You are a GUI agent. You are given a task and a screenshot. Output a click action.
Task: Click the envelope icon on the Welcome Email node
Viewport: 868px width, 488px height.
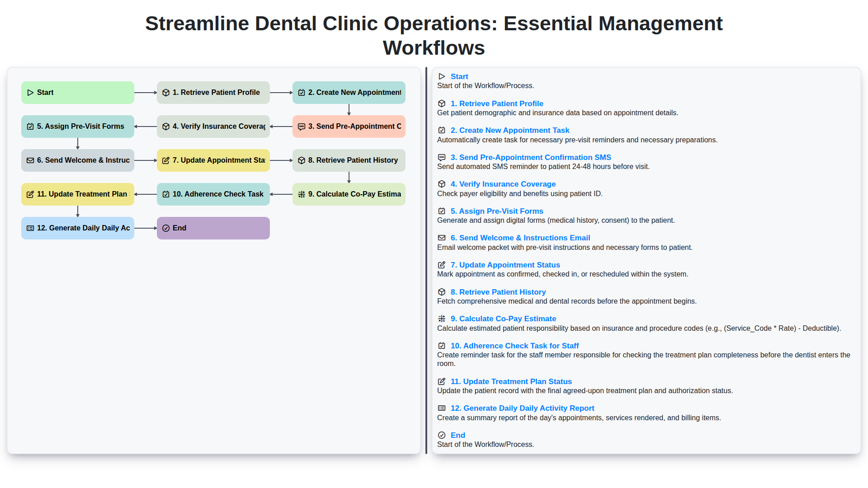coord(30,160)
